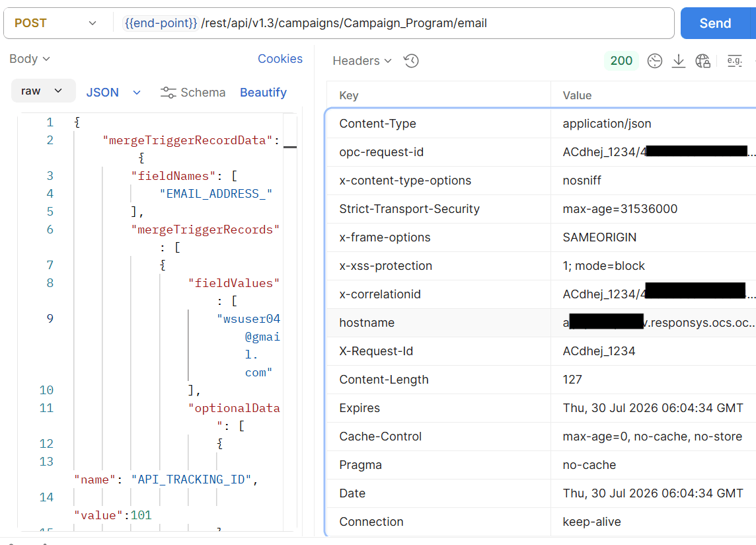
Task: Select the Content-Length key
Action: [x=384, y=380]
